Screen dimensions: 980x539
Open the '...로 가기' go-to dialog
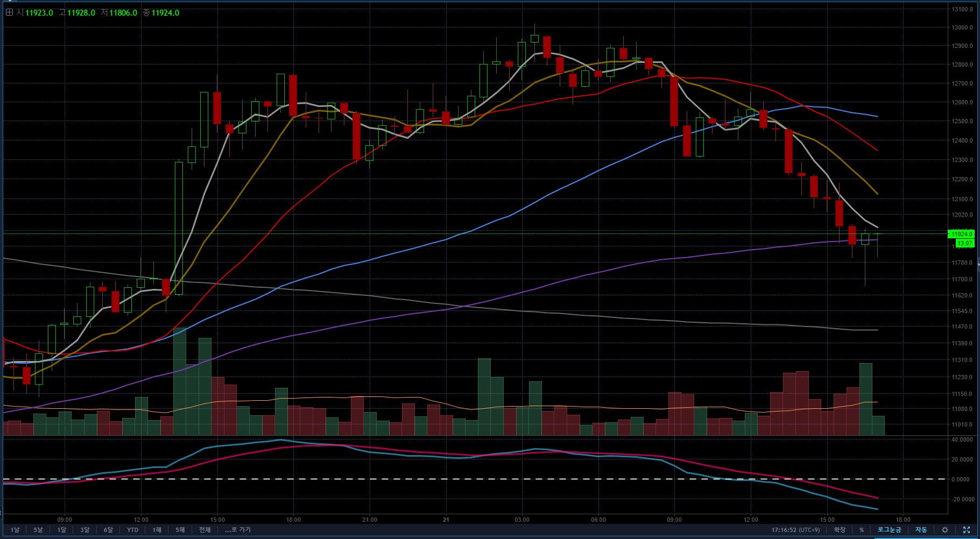pyautogui.click(x=238, y=530)
